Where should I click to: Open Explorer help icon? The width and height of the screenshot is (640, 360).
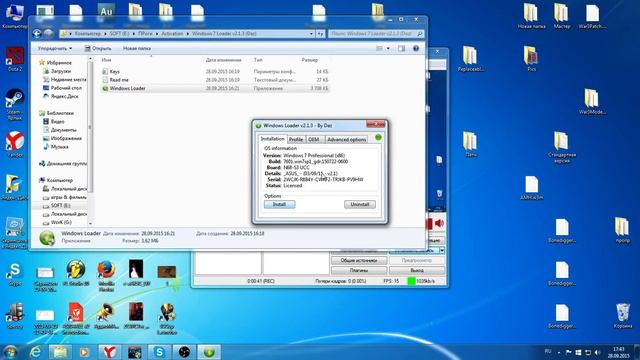click(x=416, y=49)
